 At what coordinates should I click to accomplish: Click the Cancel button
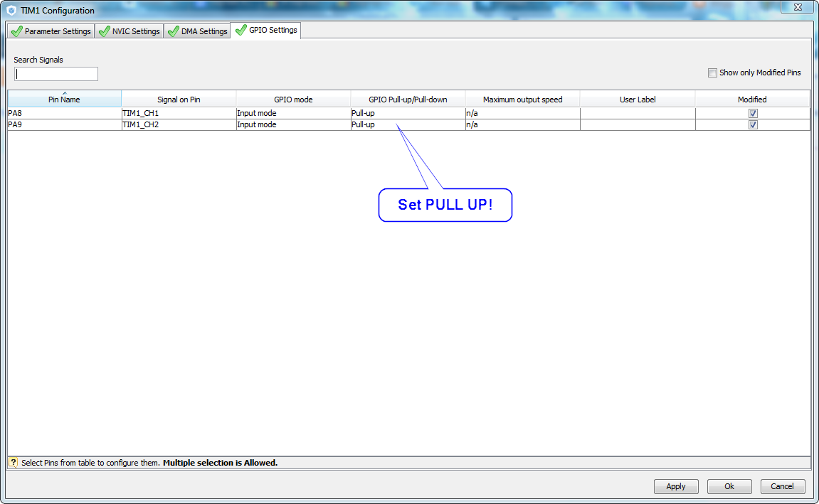click(782, 486)
